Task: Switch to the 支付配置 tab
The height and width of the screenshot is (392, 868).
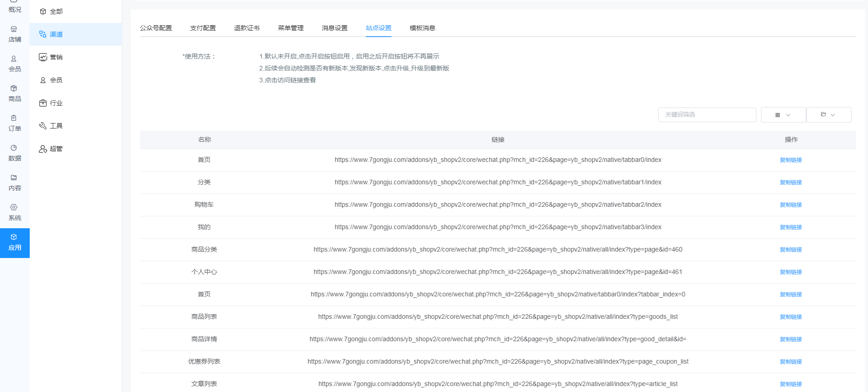Action: click(203, 28)
